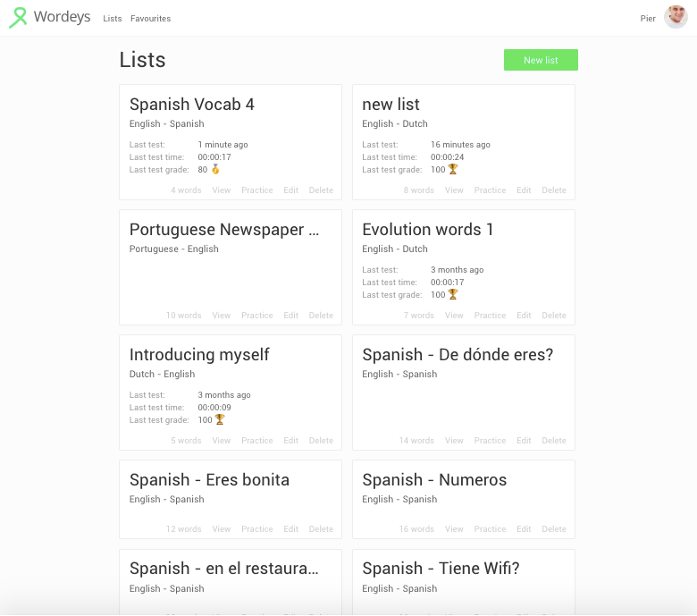Delete the Spanish - Numeros list
The width and height of the screenshot is (697, 616).
[x=554, y=528]
